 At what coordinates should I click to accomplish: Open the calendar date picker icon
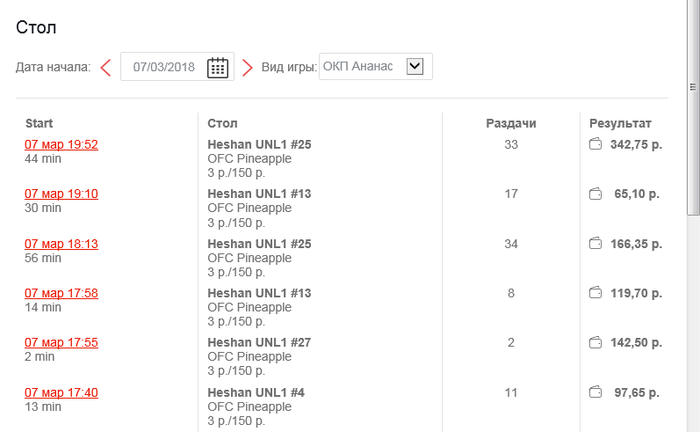[x=217, y=67]
